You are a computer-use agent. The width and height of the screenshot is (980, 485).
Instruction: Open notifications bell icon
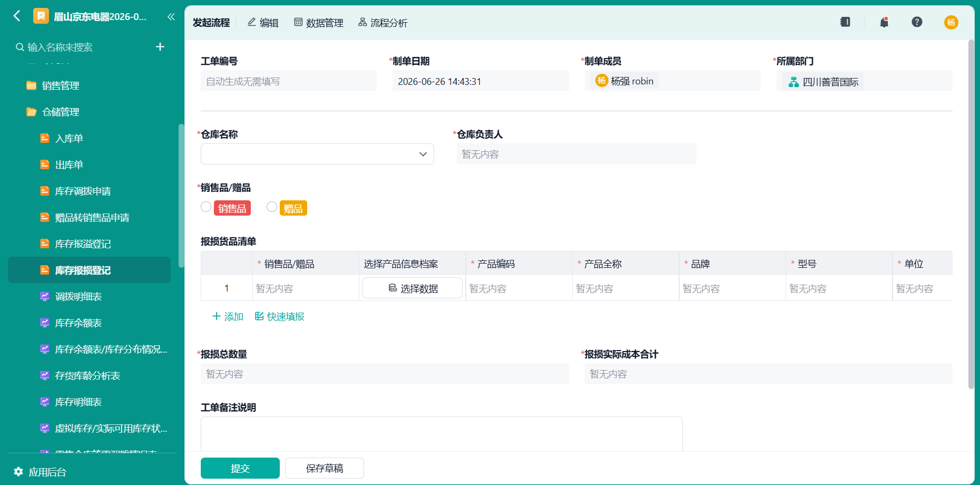point(884,22)
